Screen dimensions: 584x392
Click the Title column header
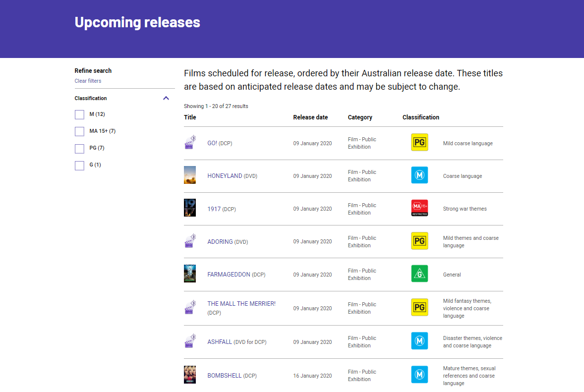pos(190,117)
